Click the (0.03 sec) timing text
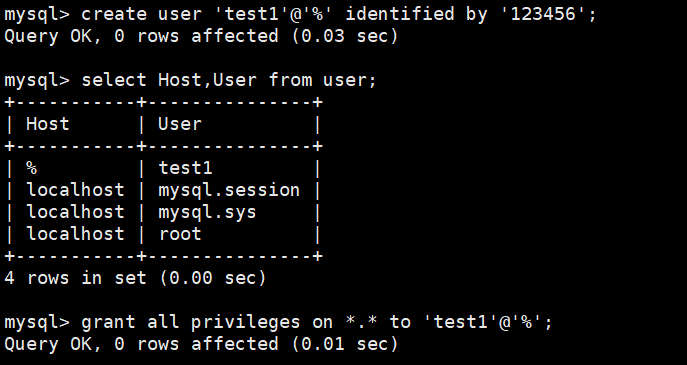Screen dimensions: 687x365 (345, 36)
